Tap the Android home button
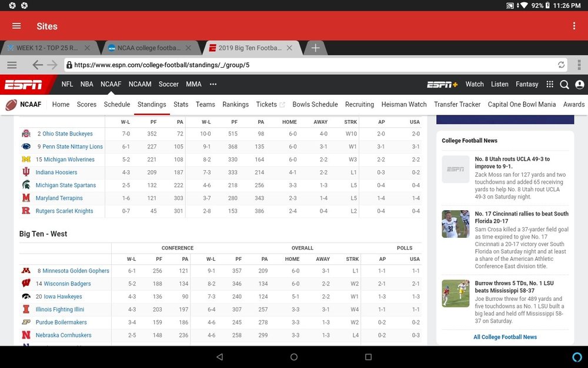This screenshot has width=588, height=368. coord(294,357)
